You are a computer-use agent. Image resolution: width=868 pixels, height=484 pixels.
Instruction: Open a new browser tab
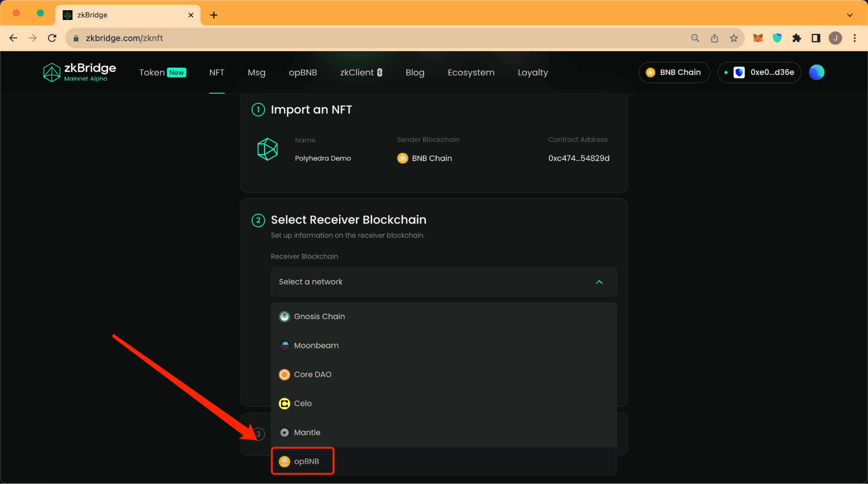click(x=214, y=15)
